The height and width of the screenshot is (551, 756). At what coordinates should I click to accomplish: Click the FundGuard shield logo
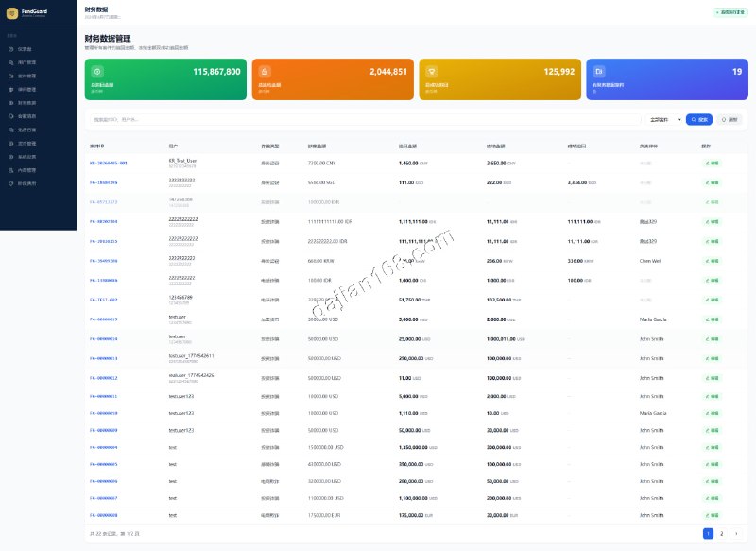(x=10, y=12)
